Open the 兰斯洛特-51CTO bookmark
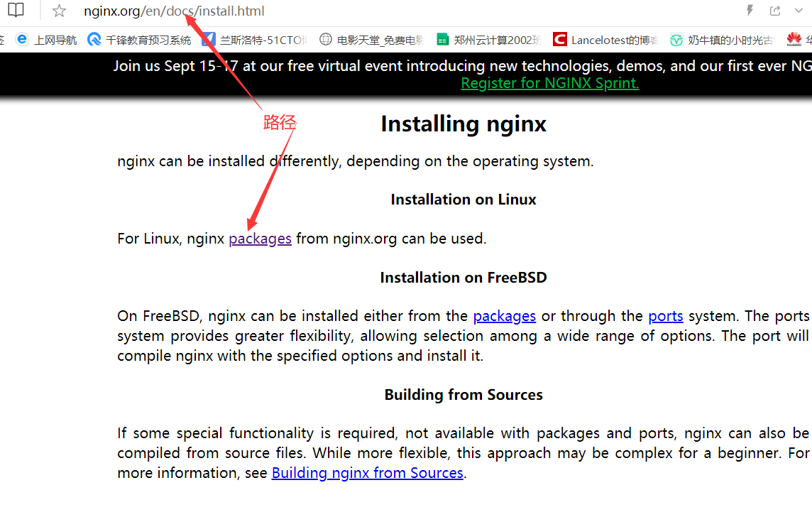The width and height of the screenshot is (812, 517). [254, 40]
